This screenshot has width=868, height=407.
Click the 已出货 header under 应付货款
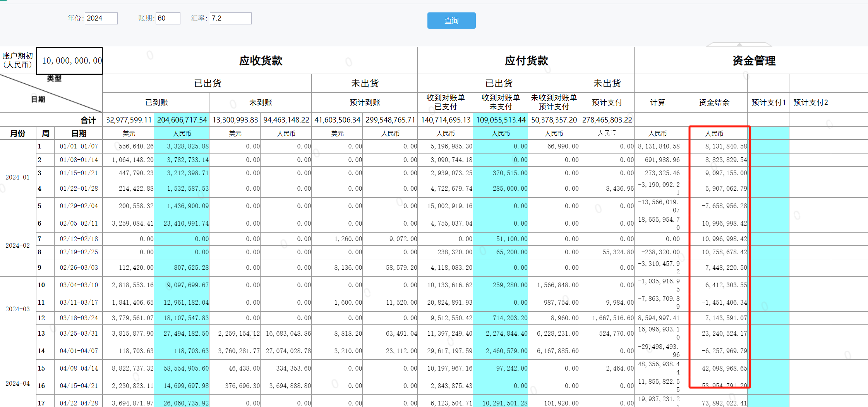pos(499,83)
